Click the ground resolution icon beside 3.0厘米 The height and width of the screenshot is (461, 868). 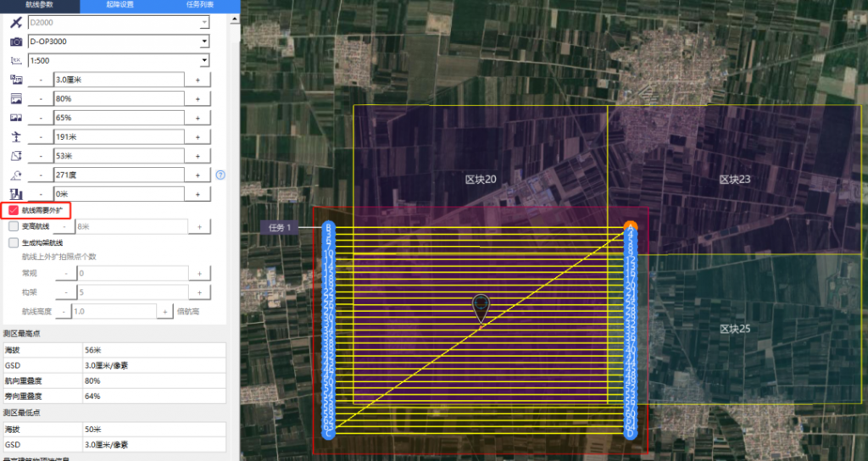[x=16, y=80]
